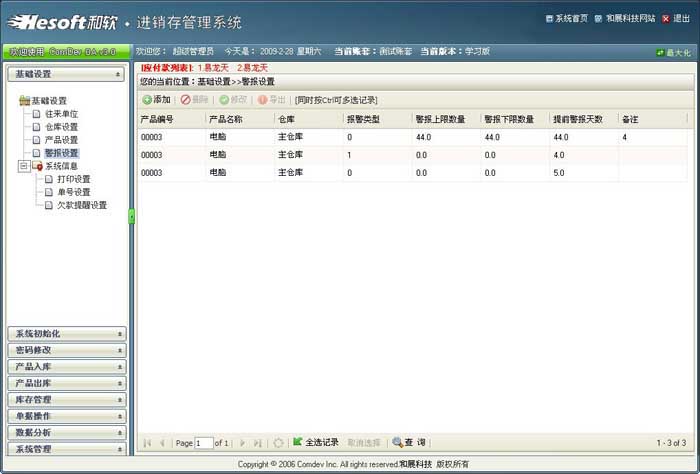Image resolution: width=700 pixels, height=474 pixels.
Task: Click the 最大化 maximize icon at top right
Action: (x=660, y=52)
